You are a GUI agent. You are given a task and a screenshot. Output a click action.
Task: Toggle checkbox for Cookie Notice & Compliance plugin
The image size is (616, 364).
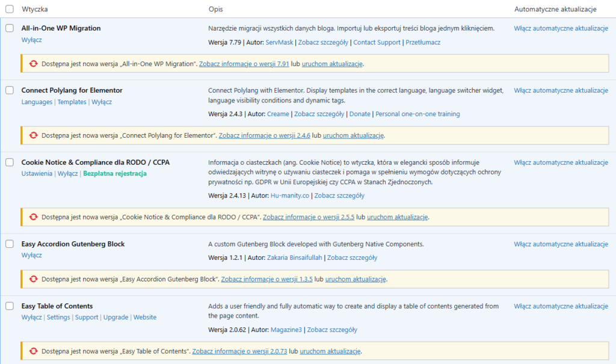point(10,162)
